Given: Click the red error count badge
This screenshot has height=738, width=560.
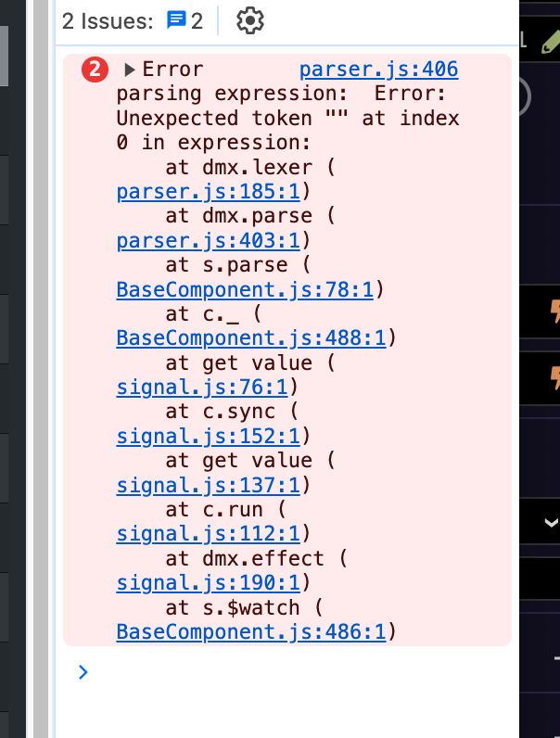Looking at the screenshot, I should point(95,70).
